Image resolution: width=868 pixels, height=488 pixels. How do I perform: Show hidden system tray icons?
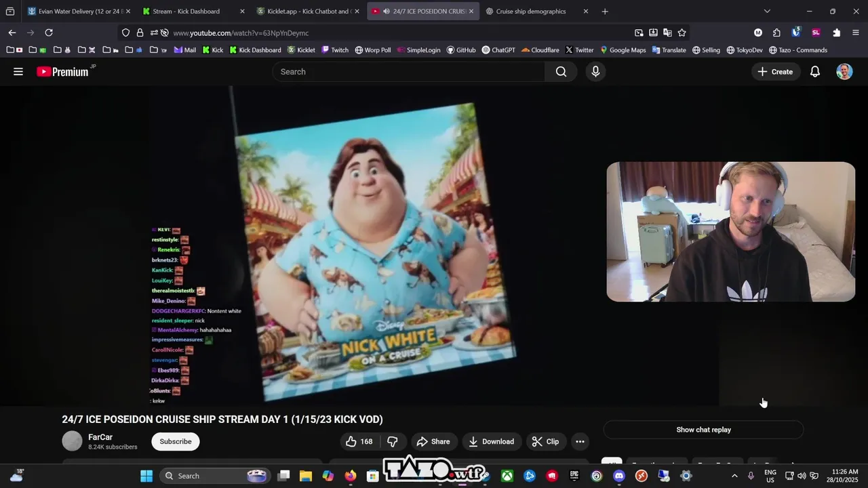[x=734, y=476]
